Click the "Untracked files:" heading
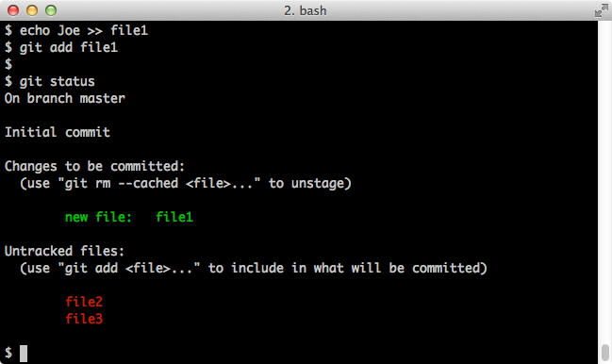Screen dimensions: 612x364 point(64,251)
